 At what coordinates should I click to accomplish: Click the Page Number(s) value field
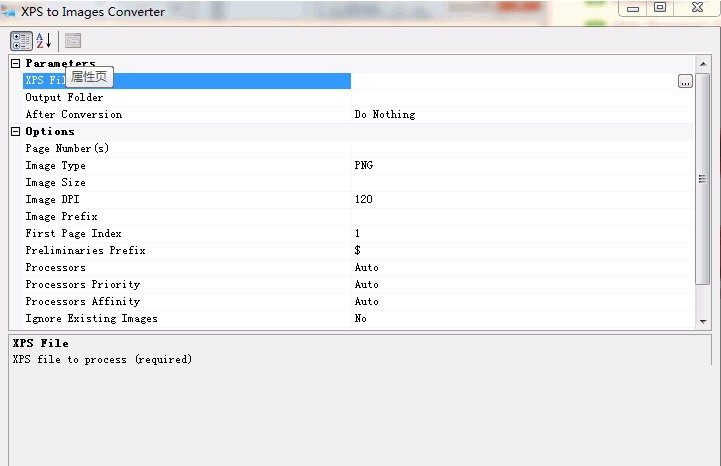[520, 149]
